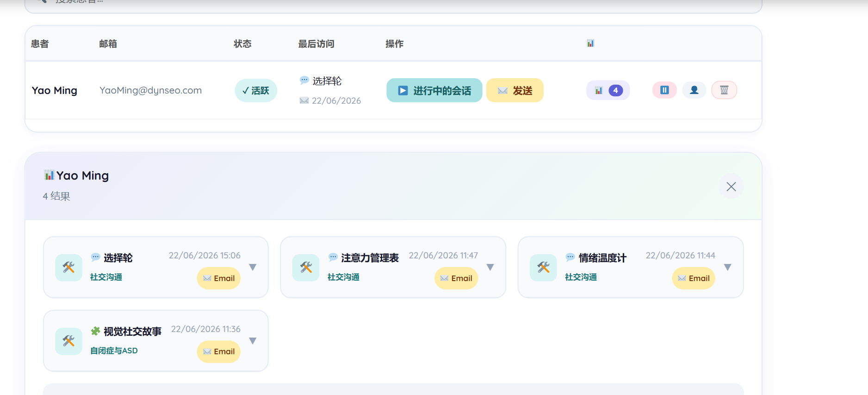Click the 活跃 status badge
Image resolution: width=868 pixels, height=395 pixels.
click(x=256, y=90)
